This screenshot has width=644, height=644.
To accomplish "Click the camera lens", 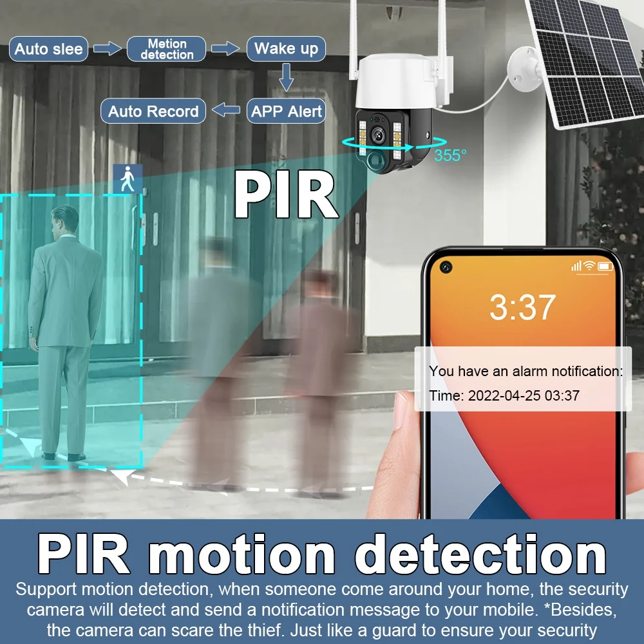I will pyautogui.click(x=378, y=134).
